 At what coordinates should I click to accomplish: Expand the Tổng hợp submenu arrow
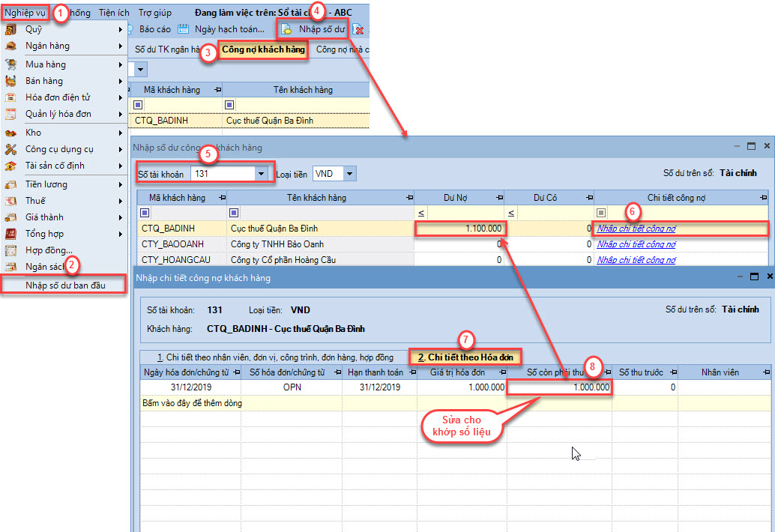(120, 234)
